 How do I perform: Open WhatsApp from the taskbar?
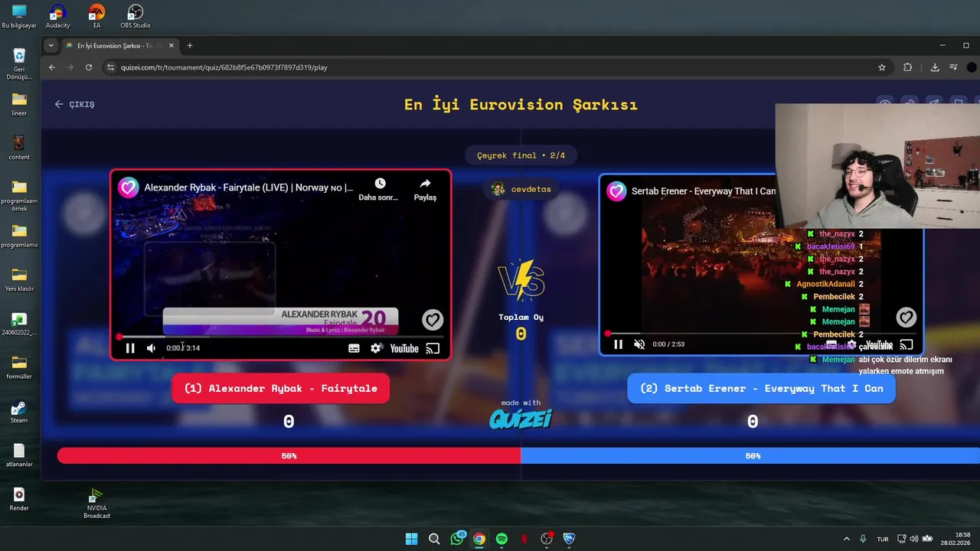(x=458, y=539)
